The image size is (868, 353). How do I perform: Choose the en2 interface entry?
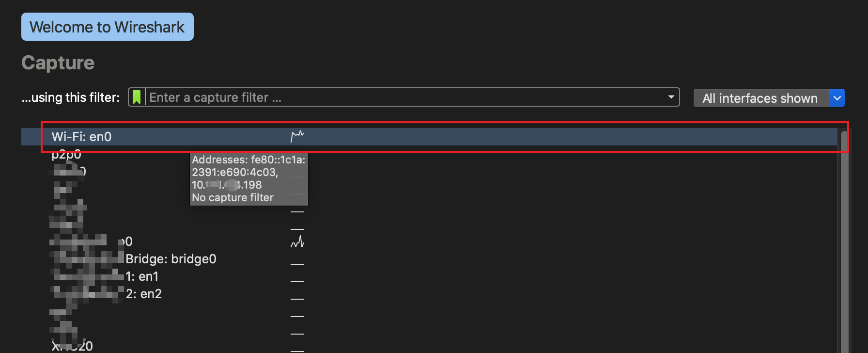(143, 294)
